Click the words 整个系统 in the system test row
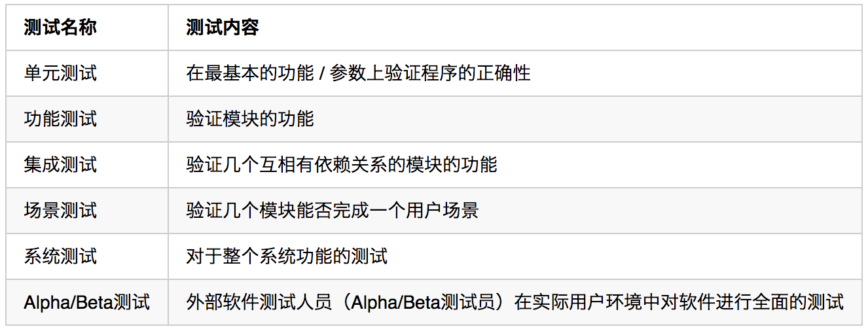 pos(259,256)
